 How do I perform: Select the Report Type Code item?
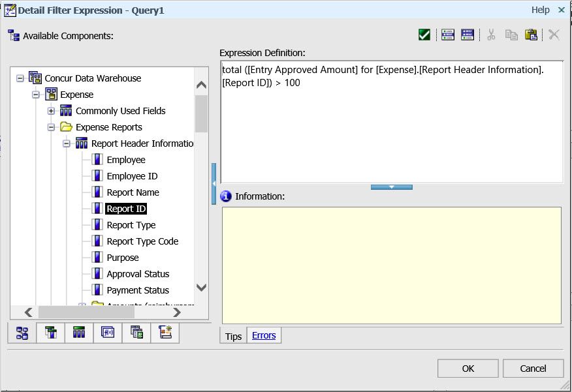(142, 241)
